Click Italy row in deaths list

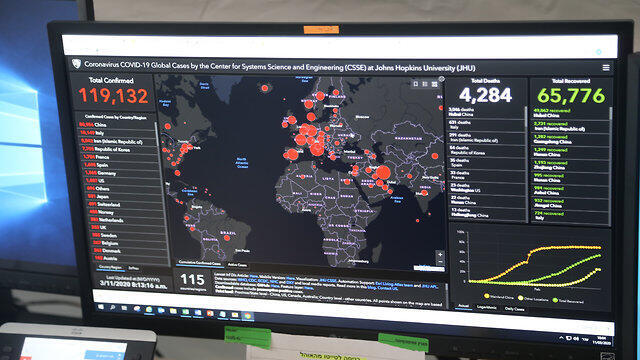486,124
